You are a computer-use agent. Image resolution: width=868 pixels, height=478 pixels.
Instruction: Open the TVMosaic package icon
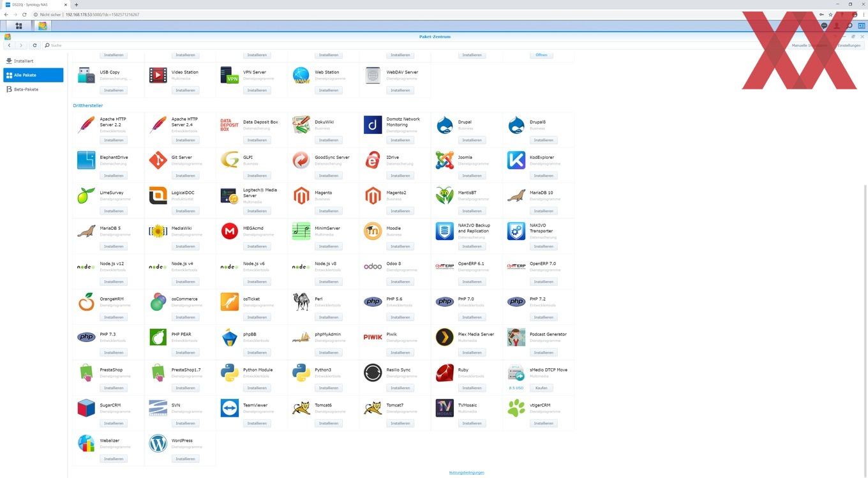(445, 408)
